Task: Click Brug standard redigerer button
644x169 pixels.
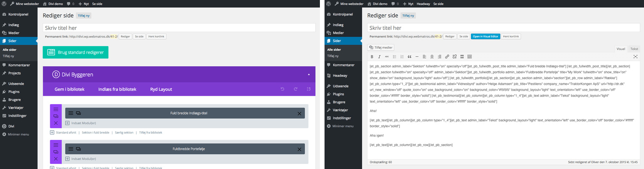Action: [75, 52]
